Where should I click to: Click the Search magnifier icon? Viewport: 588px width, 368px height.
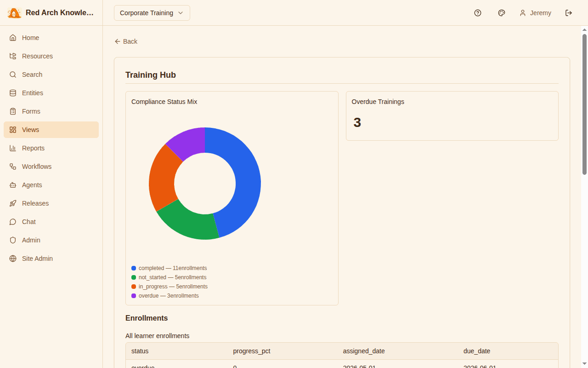point(13,75)
